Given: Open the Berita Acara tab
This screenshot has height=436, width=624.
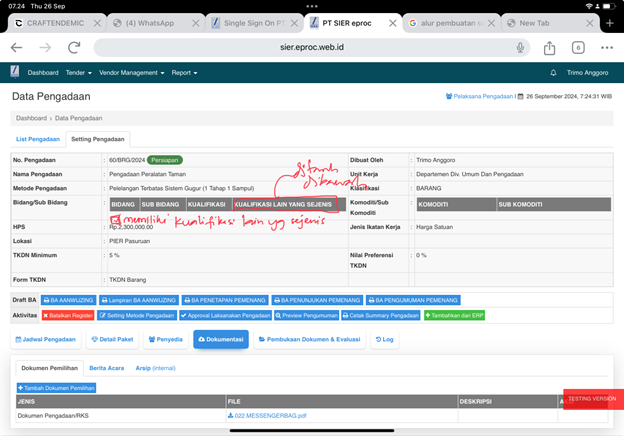Looking at the screenshot, I should tap(106, 368).
